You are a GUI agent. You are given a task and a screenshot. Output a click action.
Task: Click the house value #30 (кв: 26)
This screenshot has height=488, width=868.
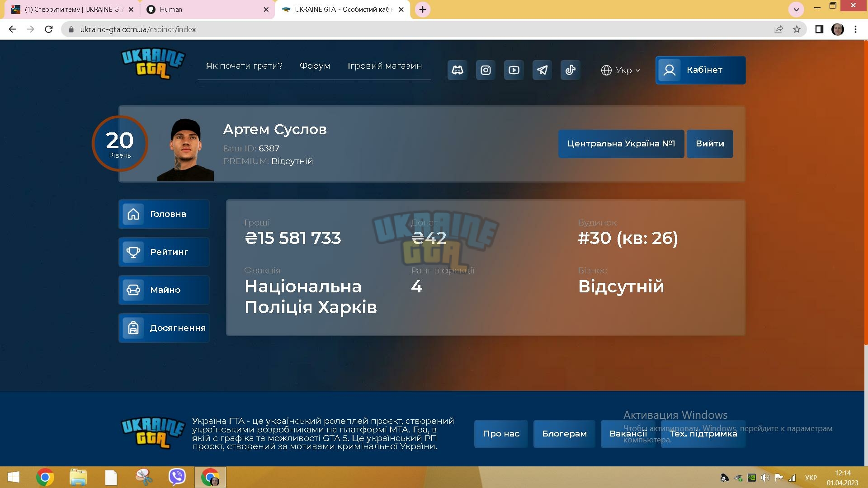click(628, 238)
